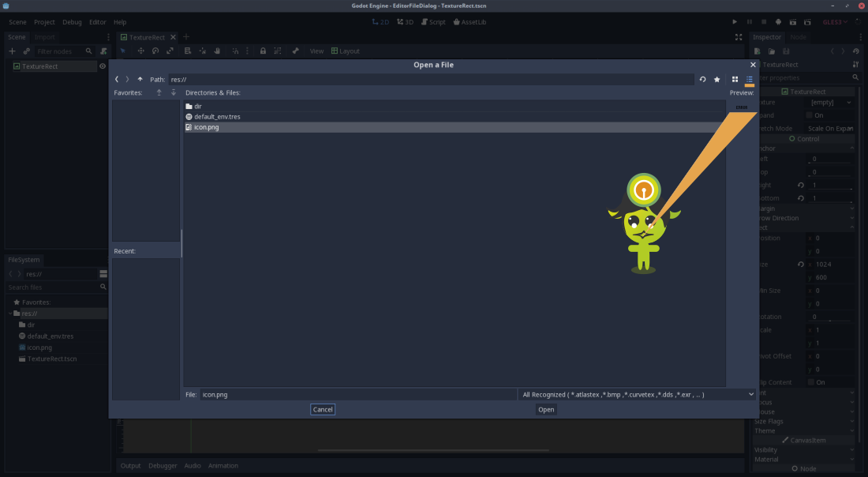The width and height of the screenshot is (868, 477).
Task: Go back in the file dialog history
Action: pos(117,79)
